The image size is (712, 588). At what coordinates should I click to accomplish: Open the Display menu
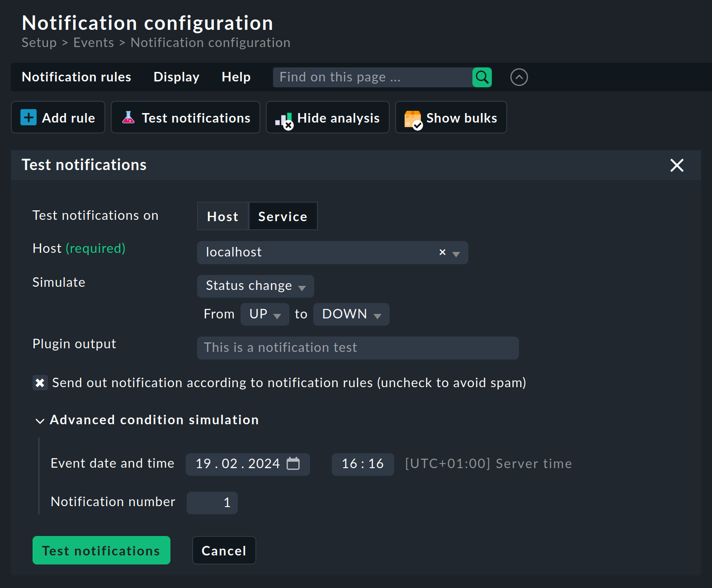(x=176, y=77)
